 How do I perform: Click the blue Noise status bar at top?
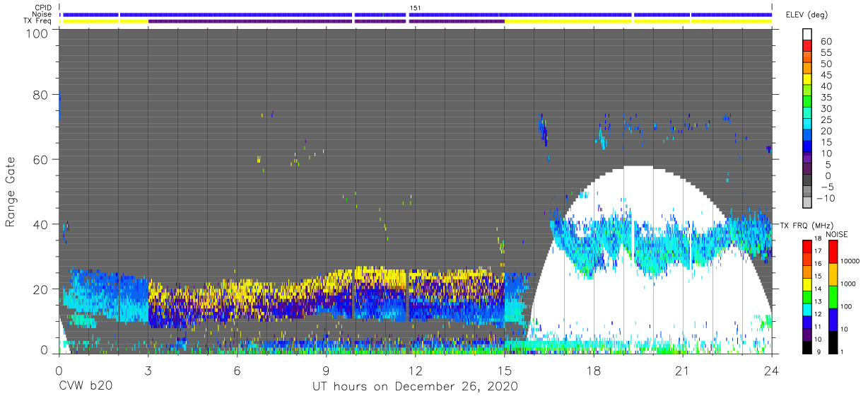point(417,14)
